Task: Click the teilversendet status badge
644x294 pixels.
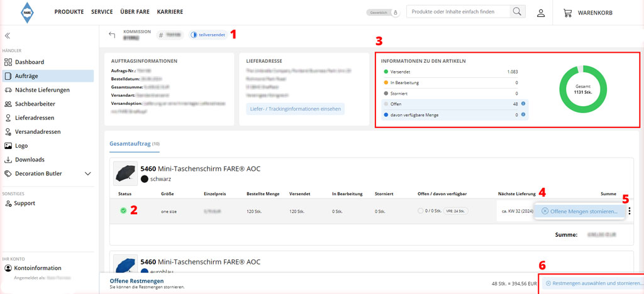Action: tap(208, 35)
